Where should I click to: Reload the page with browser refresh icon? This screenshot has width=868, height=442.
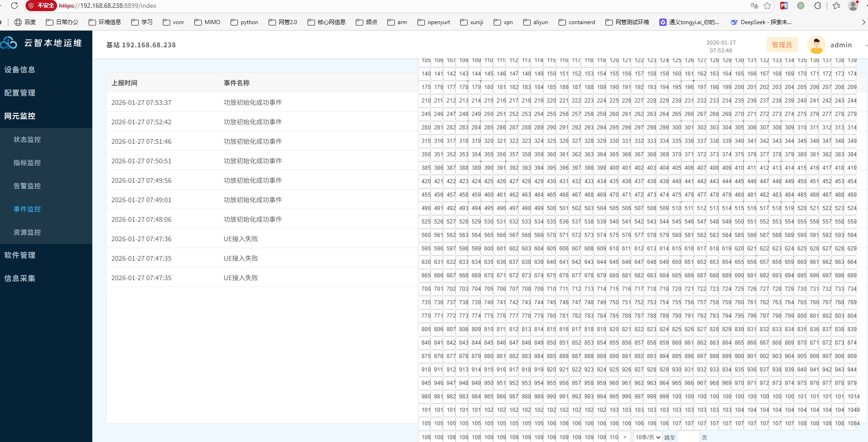pos(14,6)
